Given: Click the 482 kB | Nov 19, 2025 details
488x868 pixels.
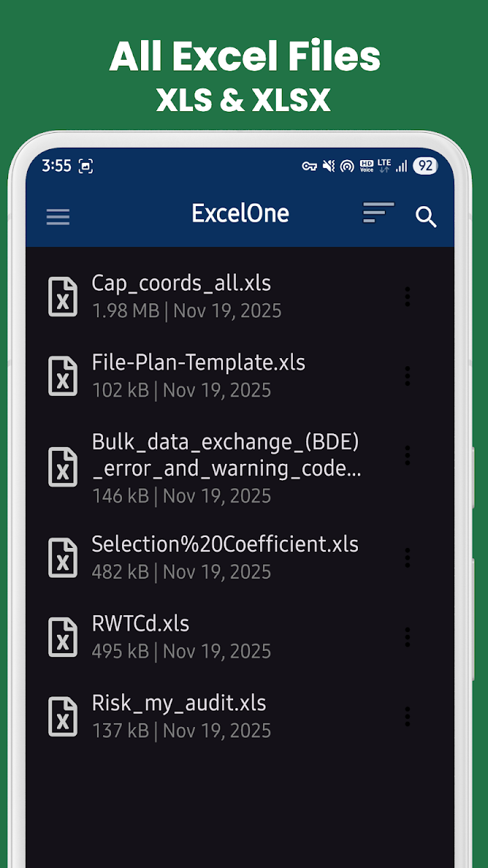Looking at the screenshot, I should [182, 572].
